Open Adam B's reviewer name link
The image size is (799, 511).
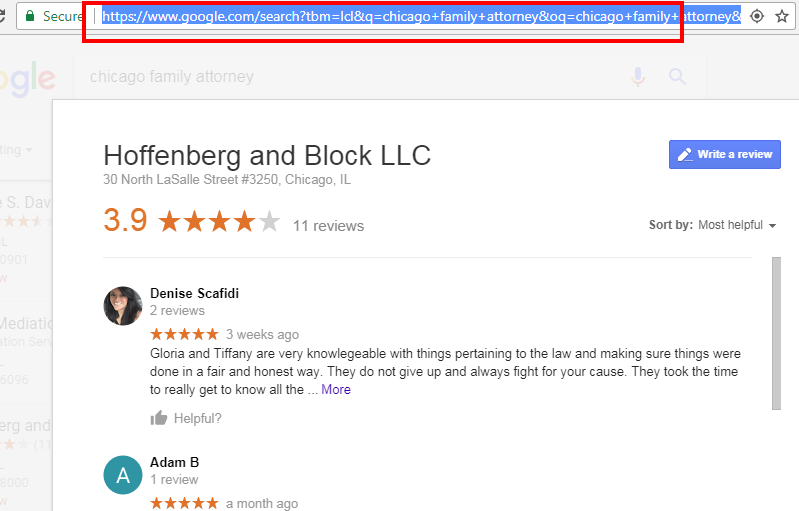174,462
